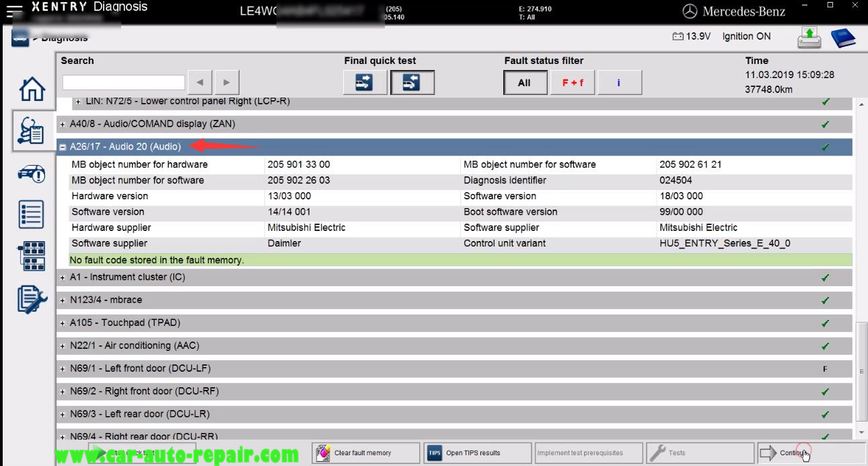Expand A105 Touchpad row
This screenshot has width=868, height=466.
point(63,323)
